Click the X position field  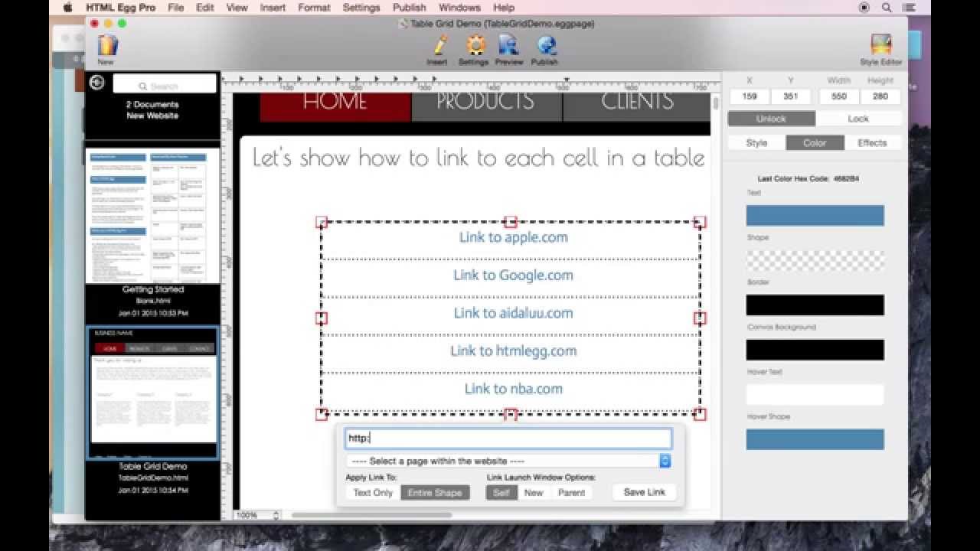pos(750,96)
